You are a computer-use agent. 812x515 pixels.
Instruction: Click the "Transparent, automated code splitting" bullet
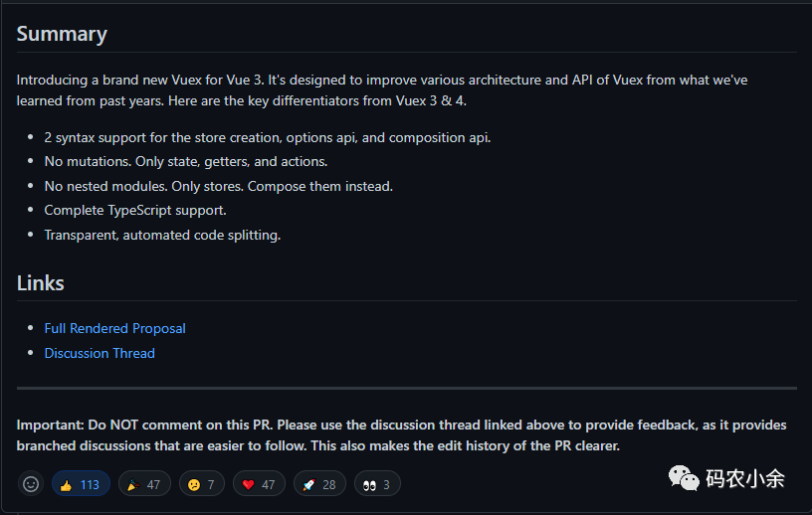tap(162, 235)
